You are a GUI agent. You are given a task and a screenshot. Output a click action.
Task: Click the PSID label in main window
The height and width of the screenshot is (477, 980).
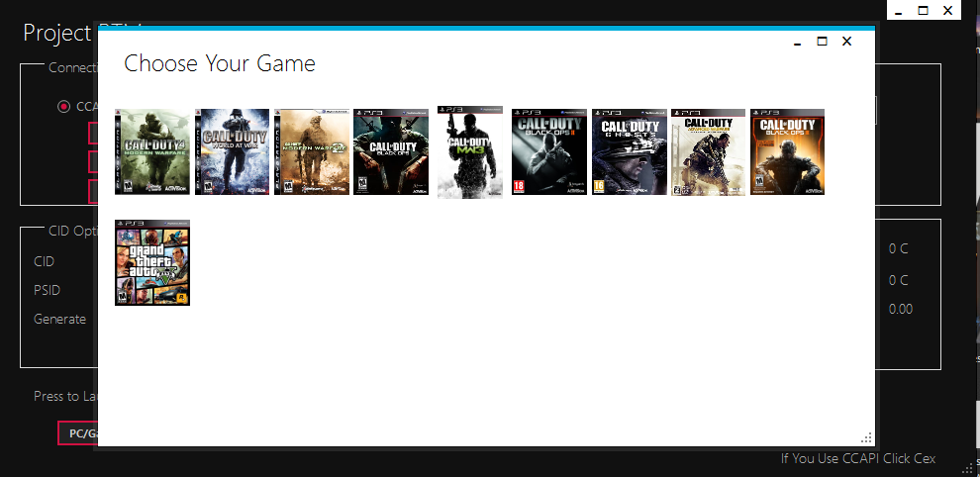click(x=47, y=290)
